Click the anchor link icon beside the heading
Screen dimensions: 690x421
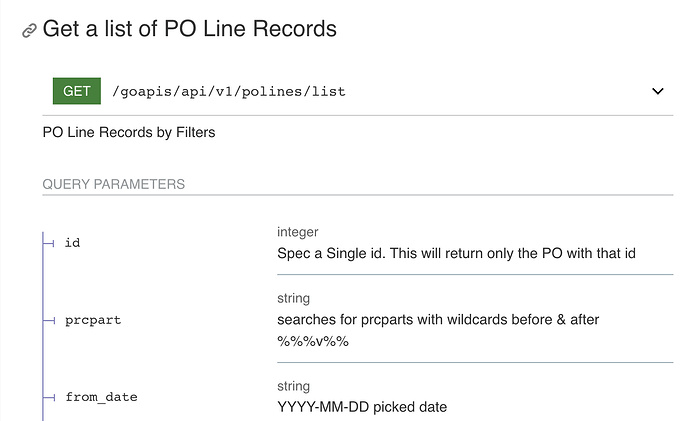pos(29,31)
